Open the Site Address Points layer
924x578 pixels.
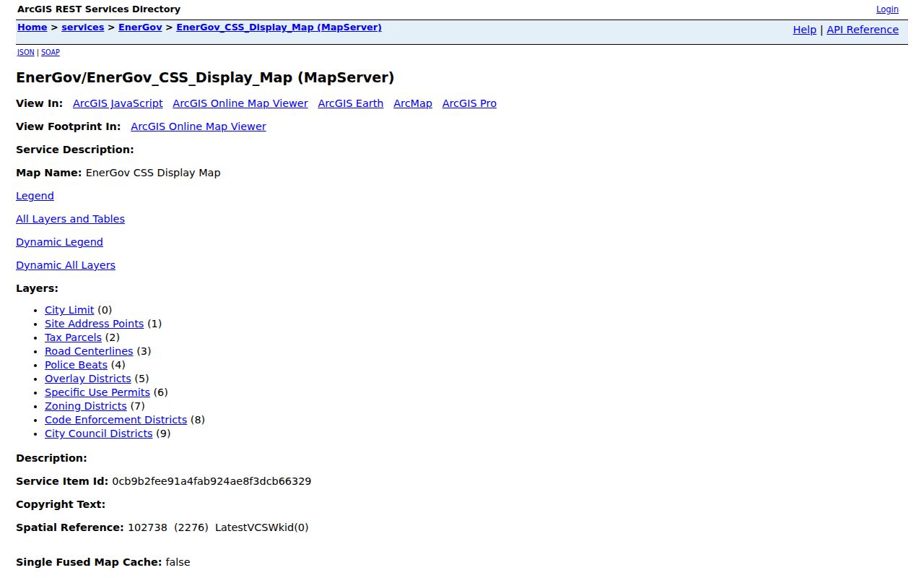94,324
